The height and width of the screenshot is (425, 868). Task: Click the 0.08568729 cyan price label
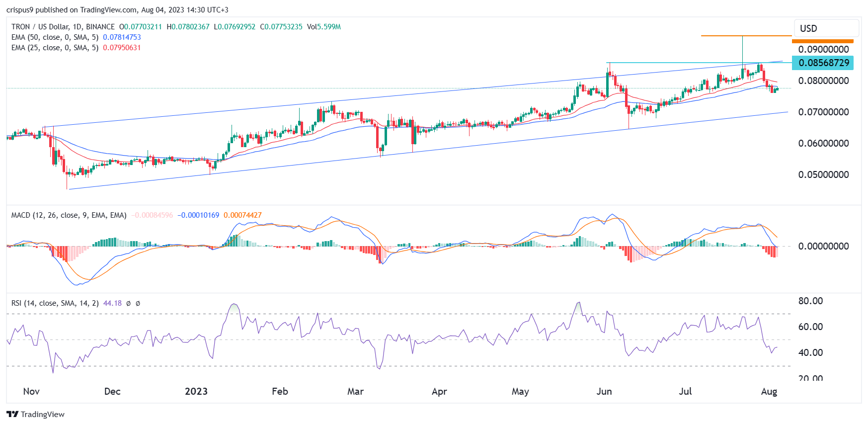tap(823, 63)
